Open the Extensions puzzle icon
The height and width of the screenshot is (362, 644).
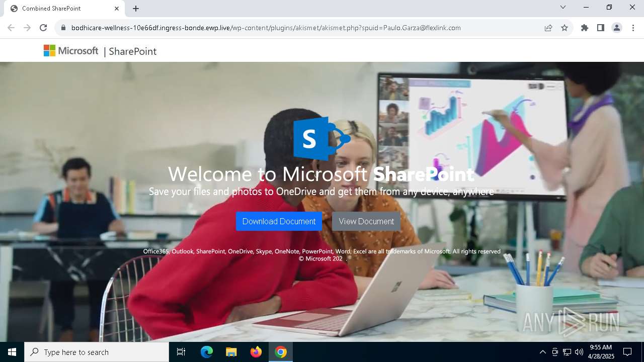585,28
